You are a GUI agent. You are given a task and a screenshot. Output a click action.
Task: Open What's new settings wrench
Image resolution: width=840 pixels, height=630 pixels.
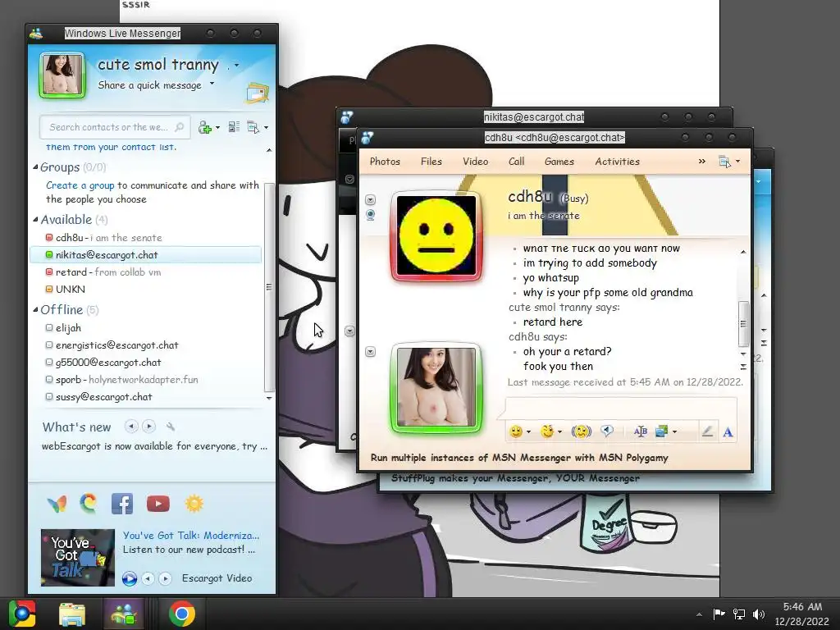pyautogui.click(x=171, y=427)
